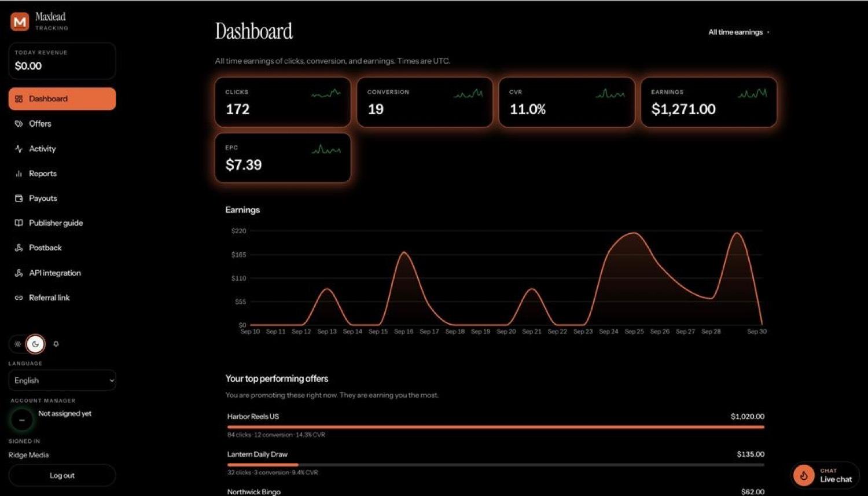Open the Publisher guide

(62, 223)
